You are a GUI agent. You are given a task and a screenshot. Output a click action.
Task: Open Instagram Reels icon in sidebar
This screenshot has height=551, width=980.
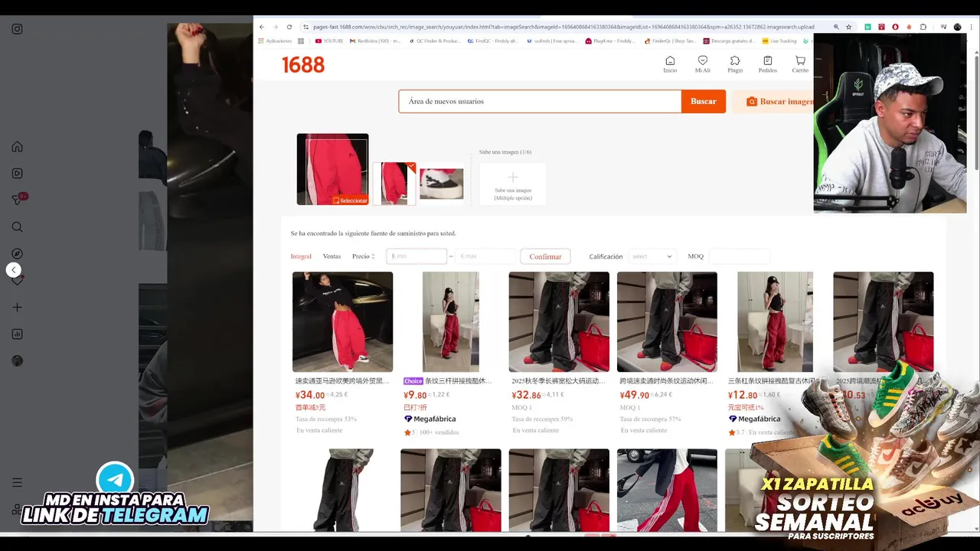(x=17, y=173)
